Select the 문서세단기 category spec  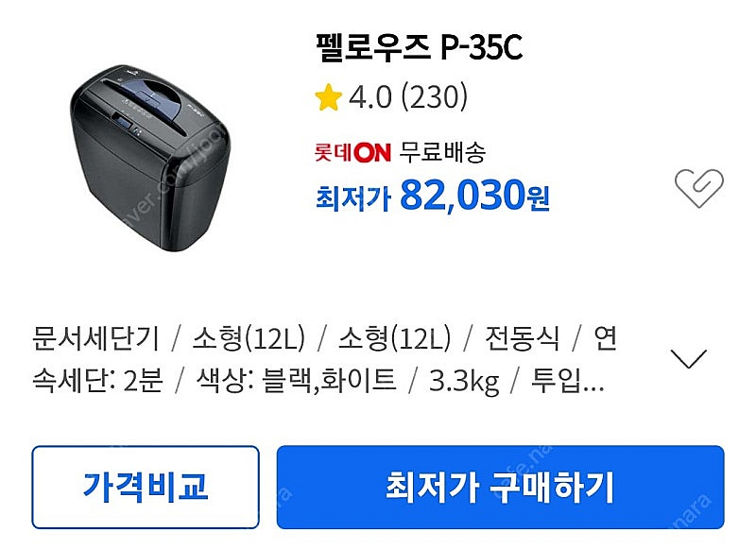95,338
